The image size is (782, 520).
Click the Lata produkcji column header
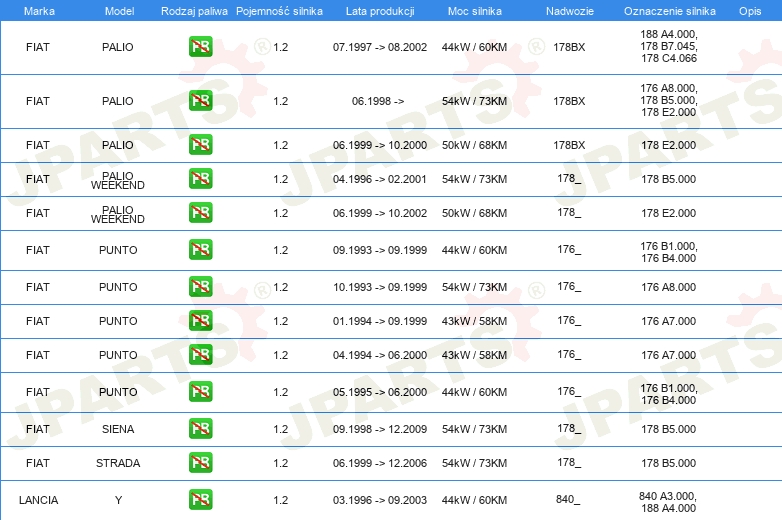(x=380, y=11)
